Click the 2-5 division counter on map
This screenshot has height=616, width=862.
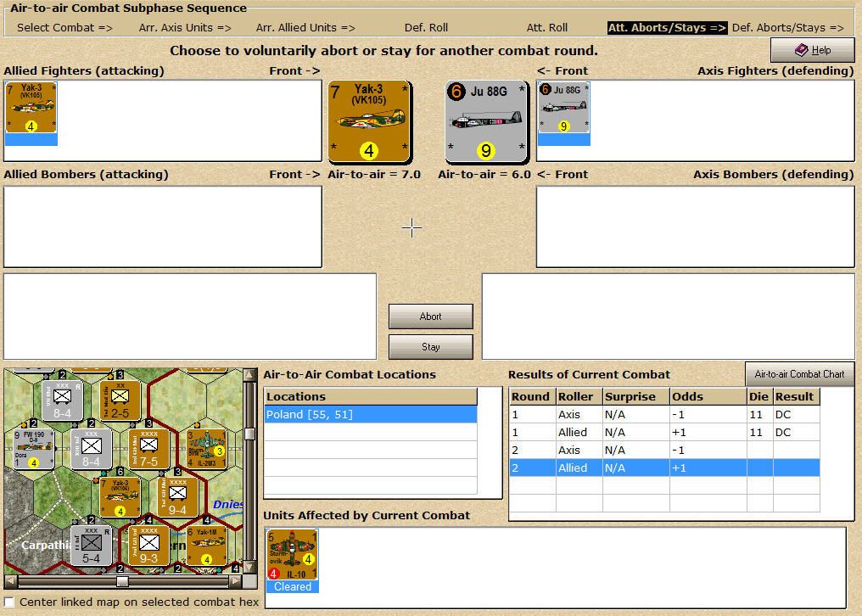click(x=120, y=400)
